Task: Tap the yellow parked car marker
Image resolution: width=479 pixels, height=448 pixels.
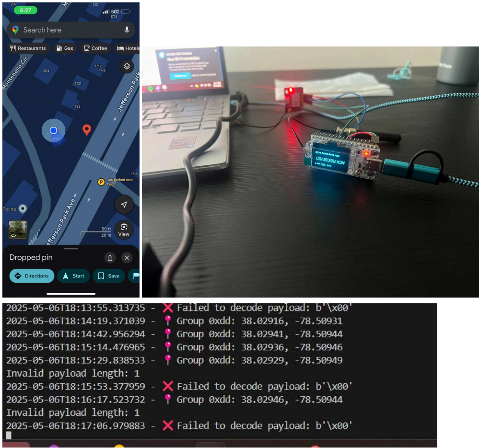Action: tap(101, 182)
